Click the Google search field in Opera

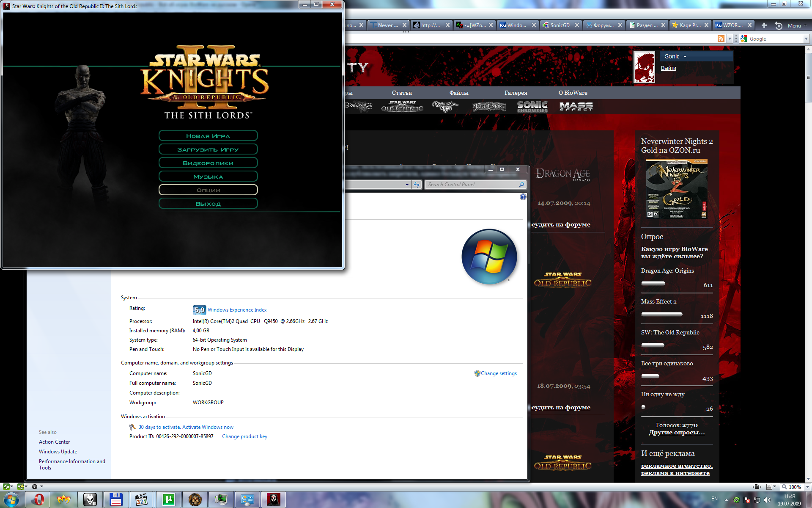[775, 39]
